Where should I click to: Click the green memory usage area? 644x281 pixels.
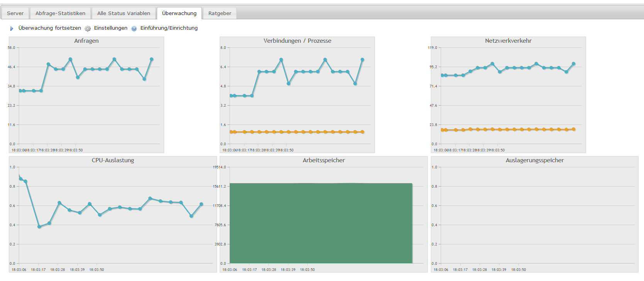321,223
